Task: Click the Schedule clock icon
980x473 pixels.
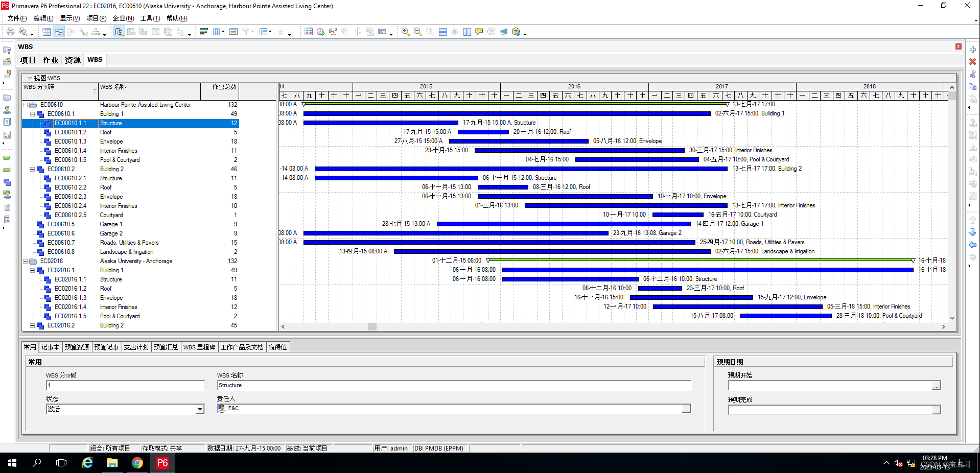Action: point(320,32)
